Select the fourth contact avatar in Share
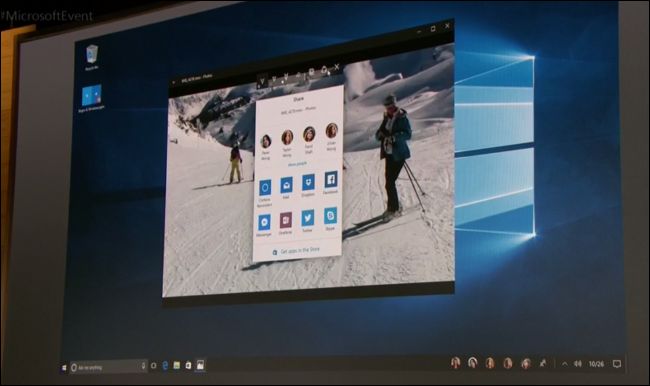Viewport: 650px width, 386px height. pos(331,131)
